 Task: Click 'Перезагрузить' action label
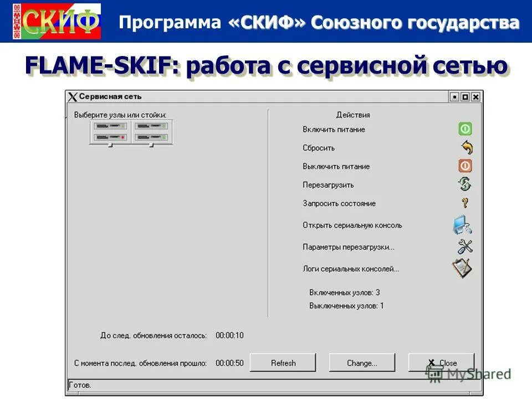[328, 185]
